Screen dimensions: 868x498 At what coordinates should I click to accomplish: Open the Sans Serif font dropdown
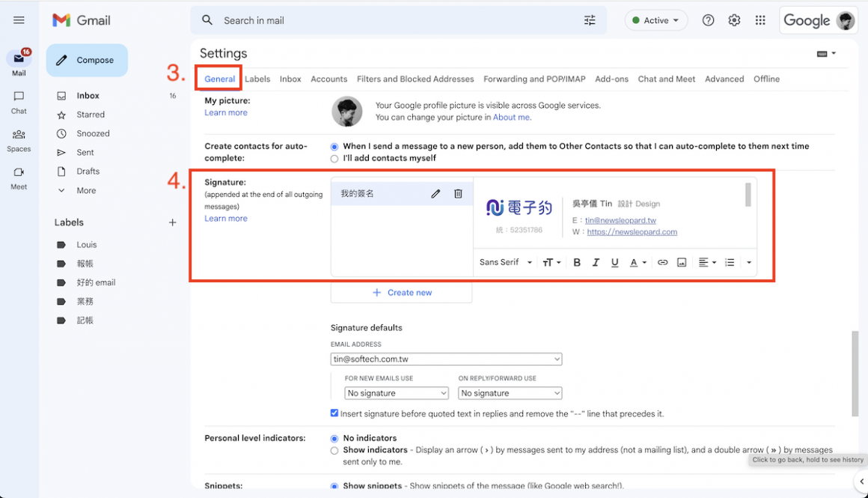pyautogui.click(x=505, y=262)
